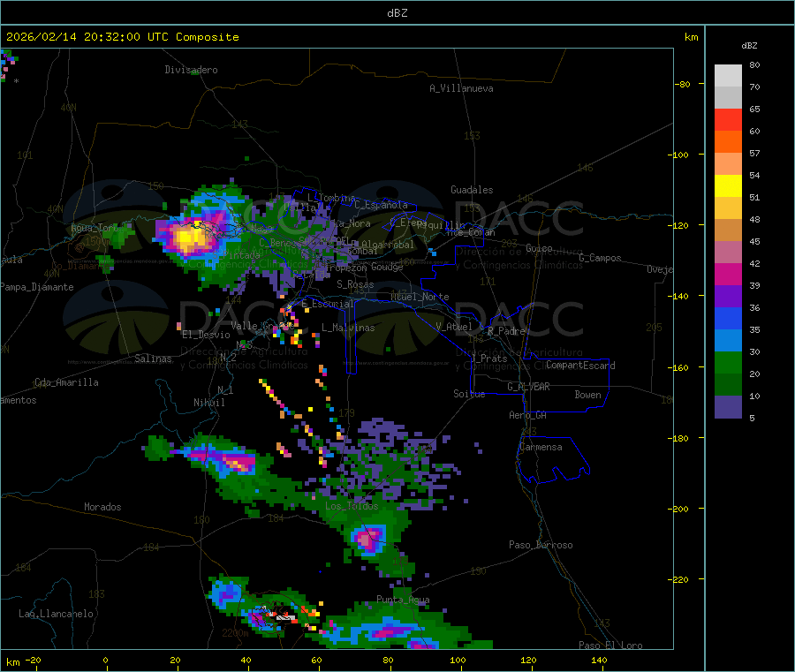Viewport: 795px width, 672px height.
Task: Select the bright green 30-20 dBZ legend band
Action: (728, 362)
